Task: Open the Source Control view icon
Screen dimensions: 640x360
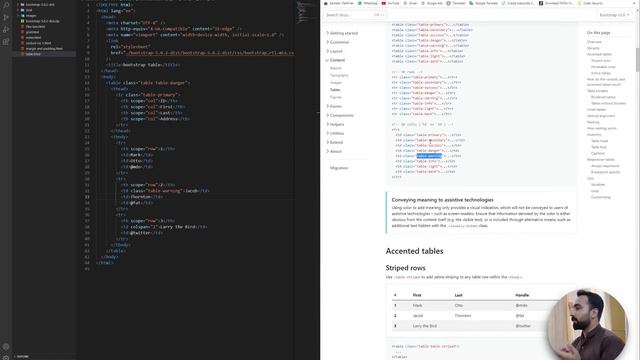Action: 6,17
